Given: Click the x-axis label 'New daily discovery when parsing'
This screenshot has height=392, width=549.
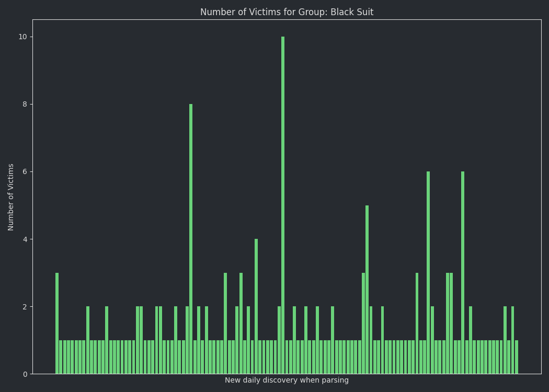Looking at the screenshot, I should (x=287, y=380).
